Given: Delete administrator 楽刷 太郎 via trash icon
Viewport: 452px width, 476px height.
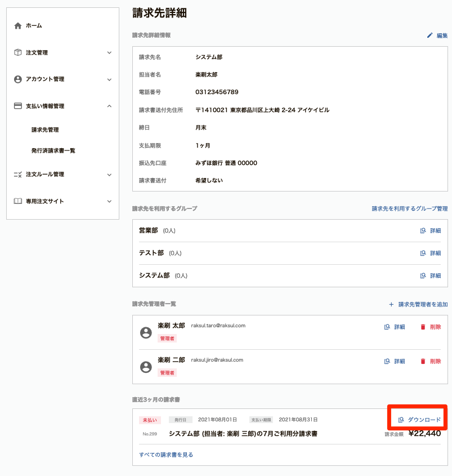Looking at the screenshot, I should click(423, 327).
